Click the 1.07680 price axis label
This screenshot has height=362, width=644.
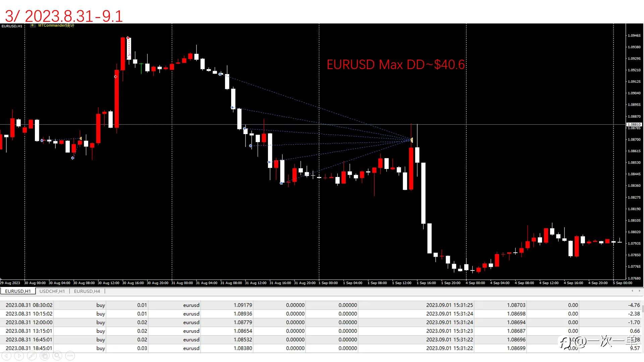pos(634,278)
